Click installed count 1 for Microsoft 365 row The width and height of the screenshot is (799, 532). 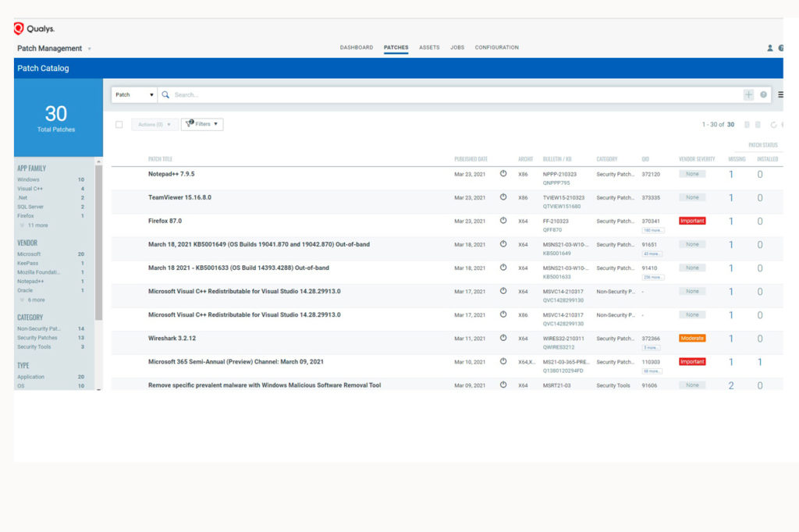tap(759, 362)
